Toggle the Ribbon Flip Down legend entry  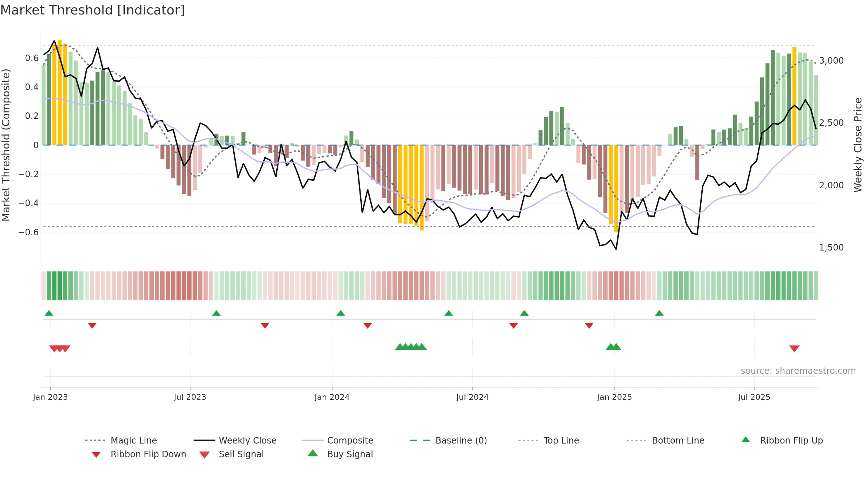coord(139,454)
